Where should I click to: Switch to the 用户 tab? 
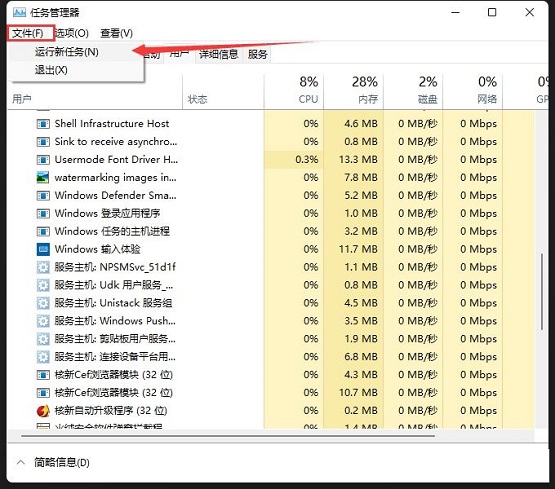(179, 53)
